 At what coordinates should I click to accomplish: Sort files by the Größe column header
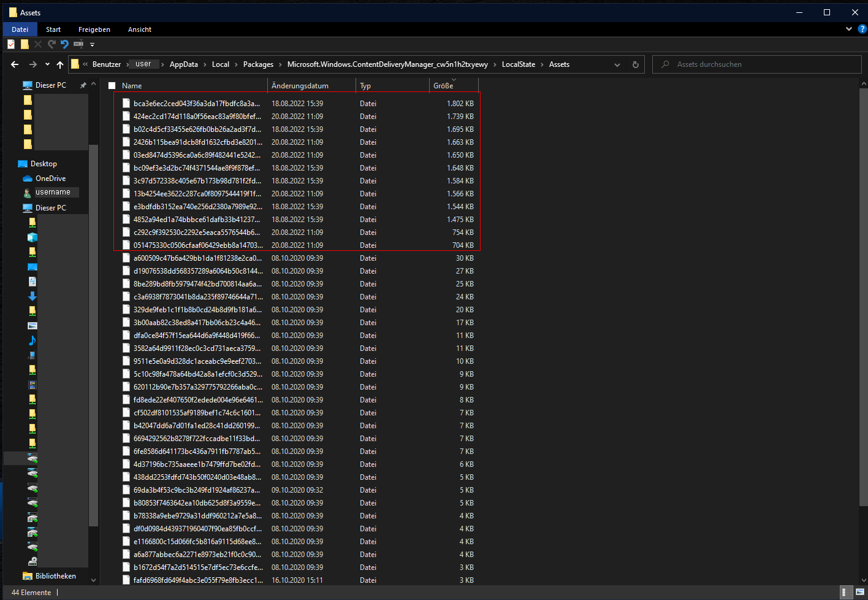coord(443,86)
